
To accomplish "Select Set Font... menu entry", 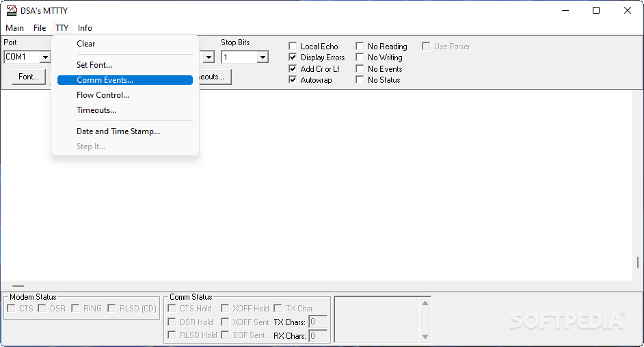I will tap(125, 65).
